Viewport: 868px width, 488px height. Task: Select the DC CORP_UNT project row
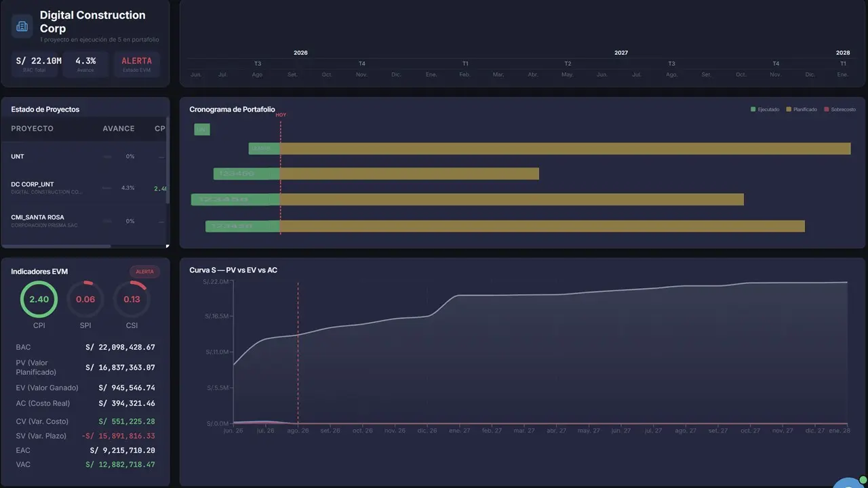tap(84, 188)
